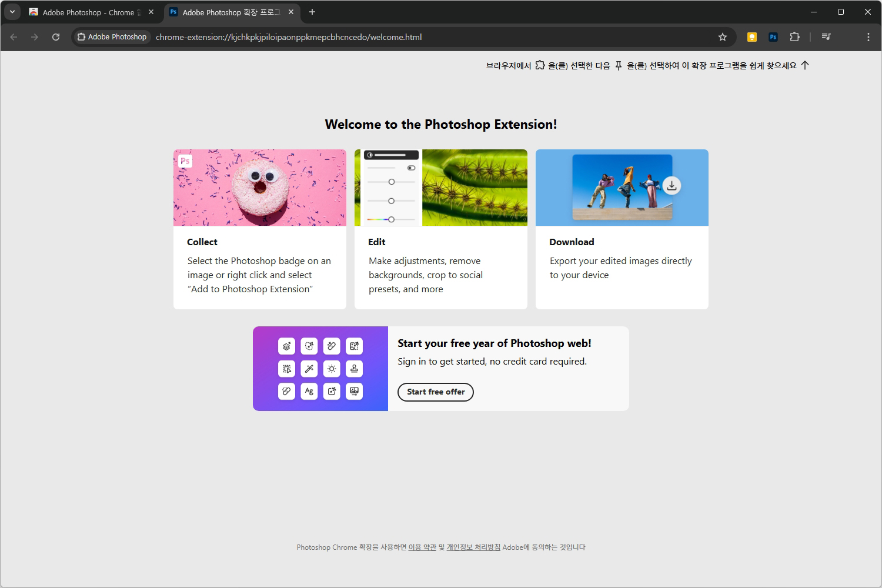
Task: Go back with the browser back arrow
Action: [14, 37]
